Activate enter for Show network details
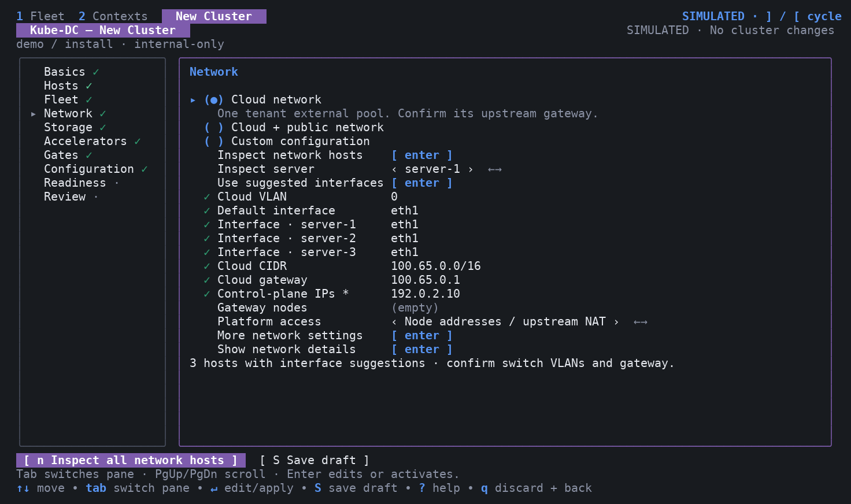The width and height of the screenshot is (851, 504). (422, 349)
